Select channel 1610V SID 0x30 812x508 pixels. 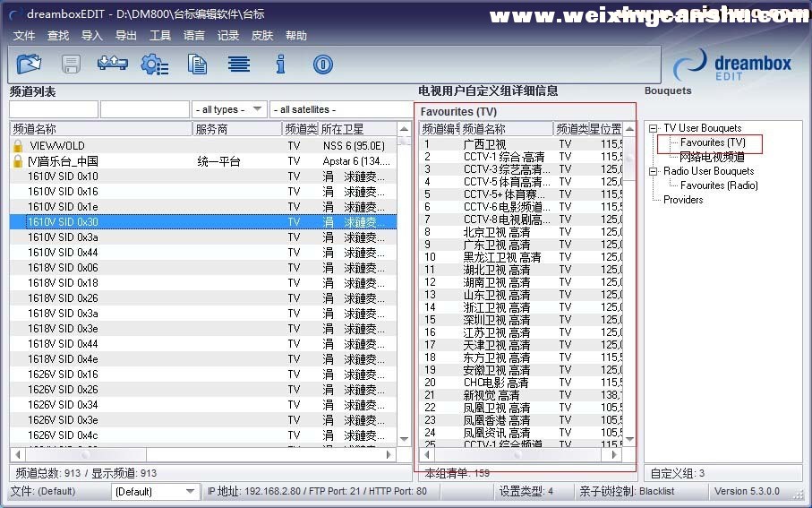(x=203, y=222)
